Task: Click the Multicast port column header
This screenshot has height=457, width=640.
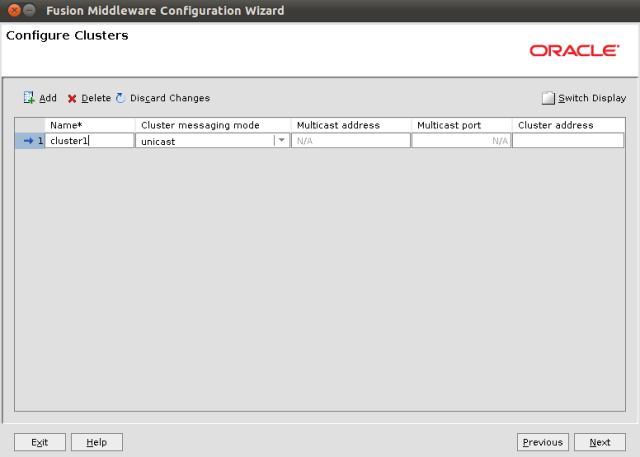Action: point(462,125)
